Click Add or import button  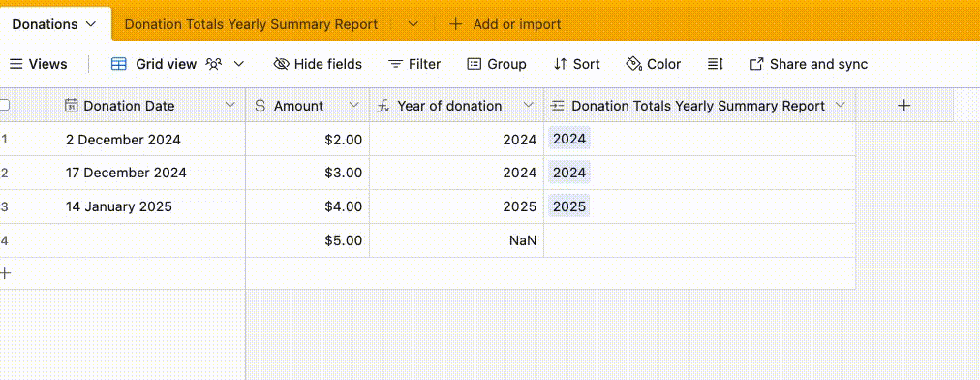click(505, 24)
